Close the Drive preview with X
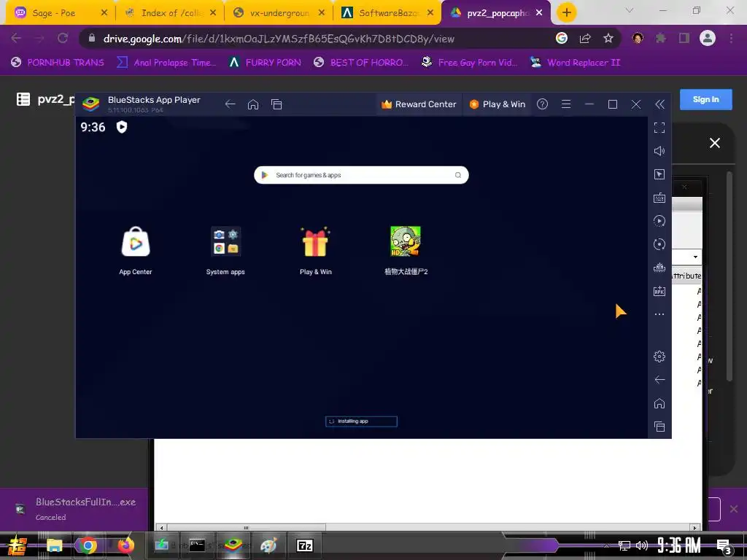This screenshot has height=560, width=747. 715,143
